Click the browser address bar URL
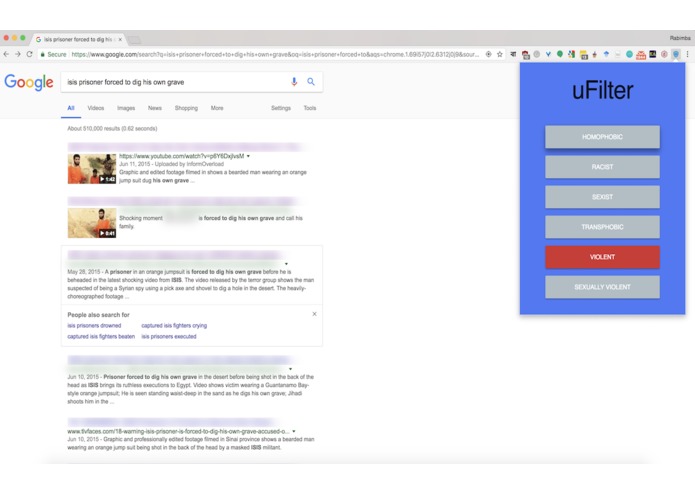695x494 pixels. 275,54
